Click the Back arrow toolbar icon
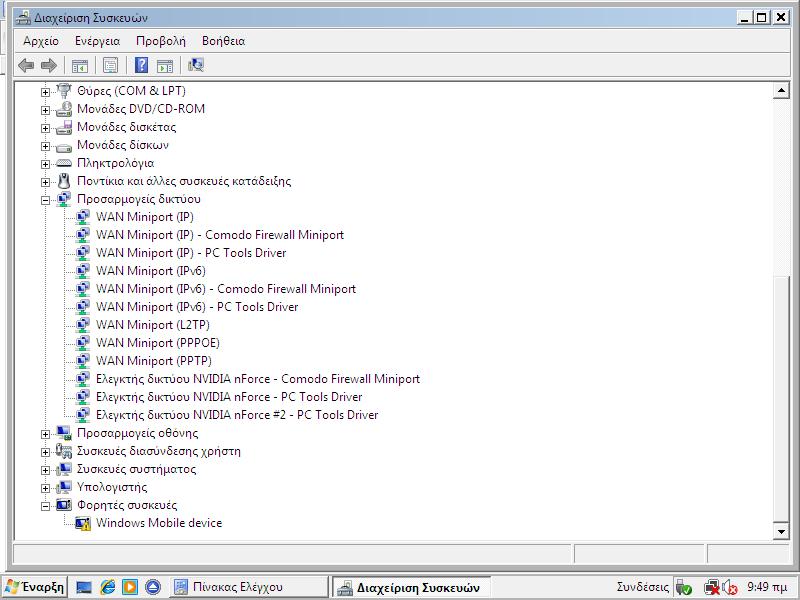 [26, 65]
